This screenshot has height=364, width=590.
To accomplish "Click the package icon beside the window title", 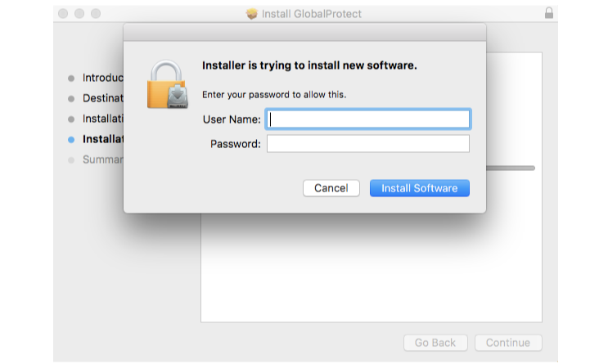I will [252, 14].
